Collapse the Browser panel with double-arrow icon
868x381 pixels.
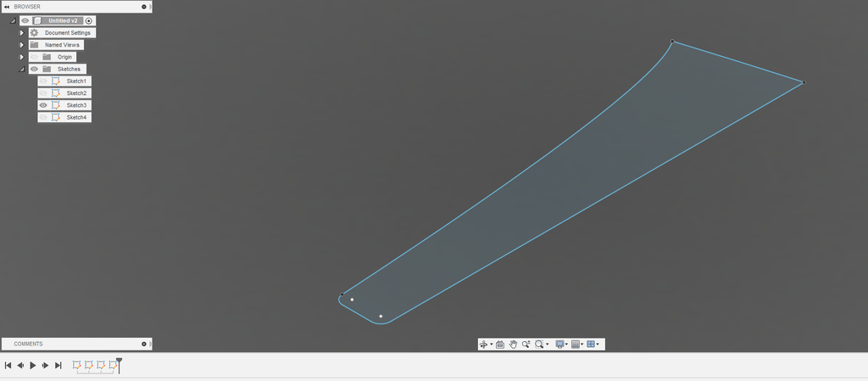click(7, 7)
